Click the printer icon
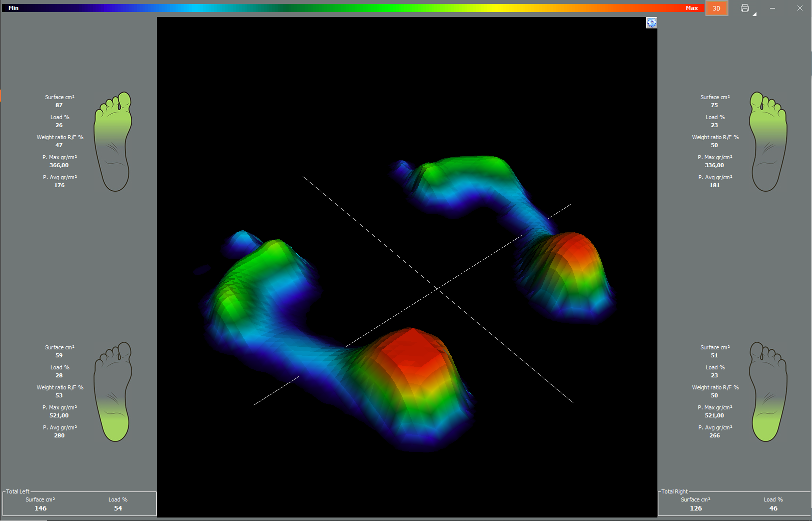Viewport: 812px width, 521px height. pos(744,8)
